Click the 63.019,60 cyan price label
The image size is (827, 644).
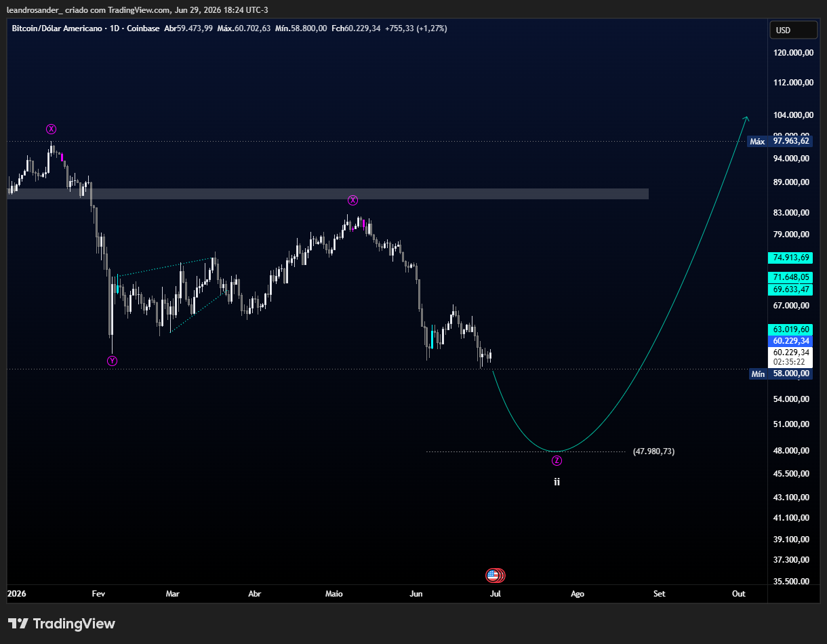(x=790, y=329)
